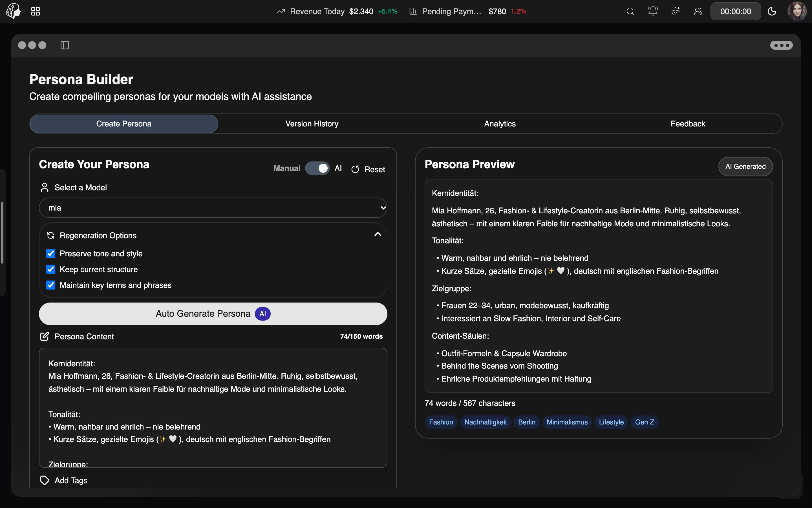
Task: Open the Analytics tab
Action: (500, 124)
